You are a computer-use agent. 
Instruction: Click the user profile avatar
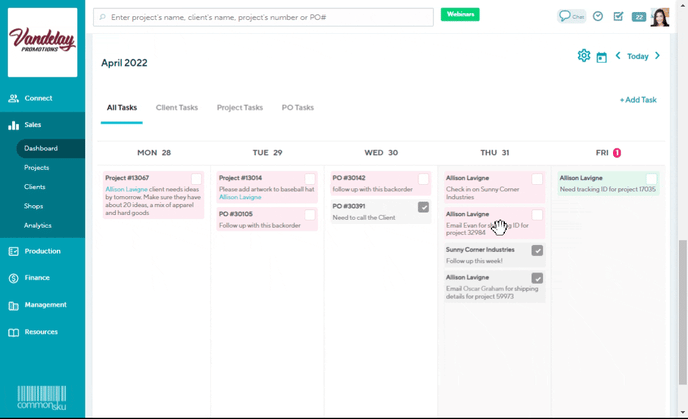click(x=660, y=17)
